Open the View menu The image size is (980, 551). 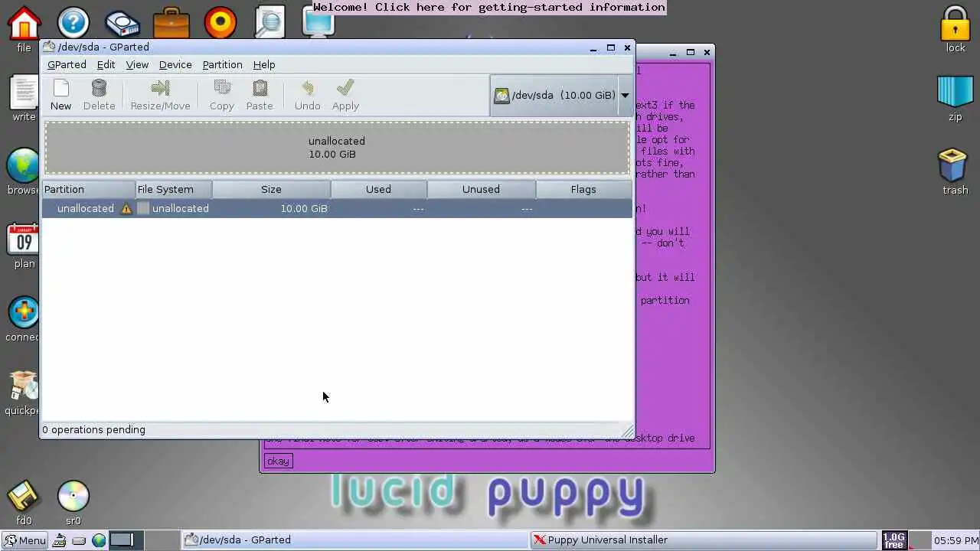137,65
